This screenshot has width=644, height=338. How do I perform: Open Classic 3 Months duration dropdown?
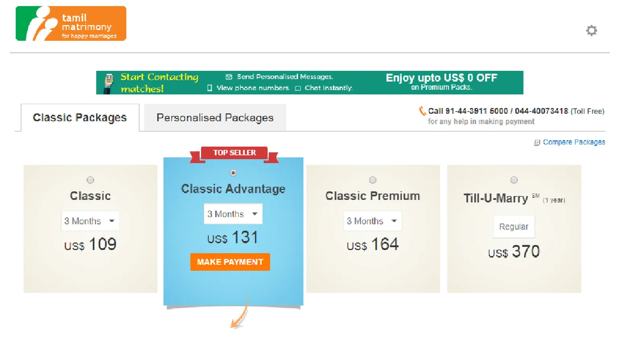click(x=90, y=221)
